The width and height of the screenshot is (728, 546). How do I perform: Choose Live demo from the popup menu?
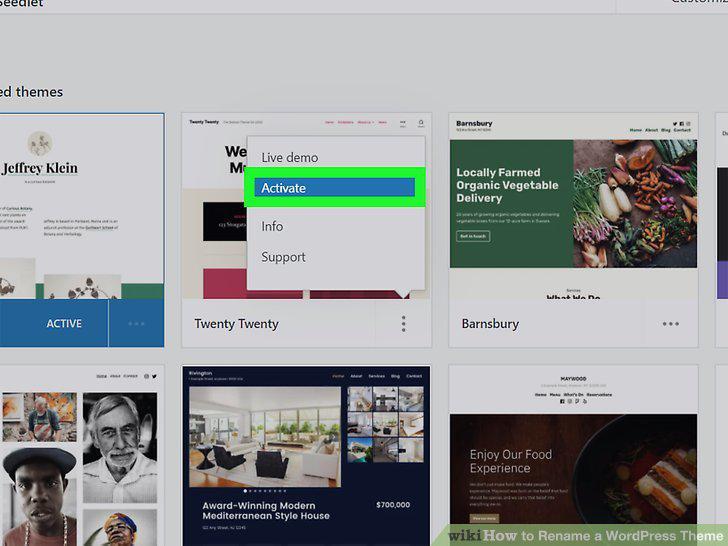290,158
